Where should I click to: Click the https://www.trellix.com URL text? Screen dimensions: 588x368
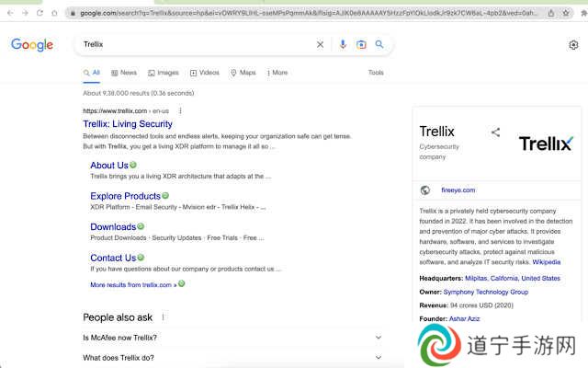pyautogui.click(x=115, y=110)
